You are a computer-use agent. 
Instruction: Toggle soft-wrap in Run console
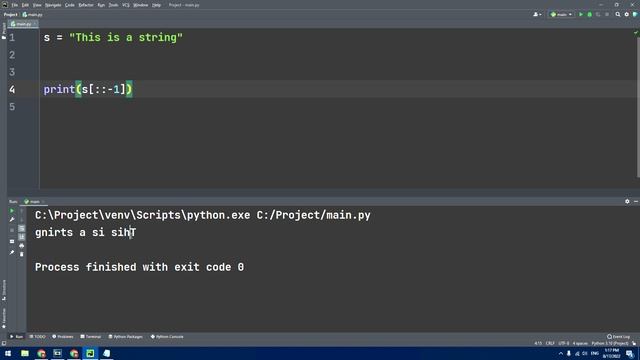click(x=22, y=228)
